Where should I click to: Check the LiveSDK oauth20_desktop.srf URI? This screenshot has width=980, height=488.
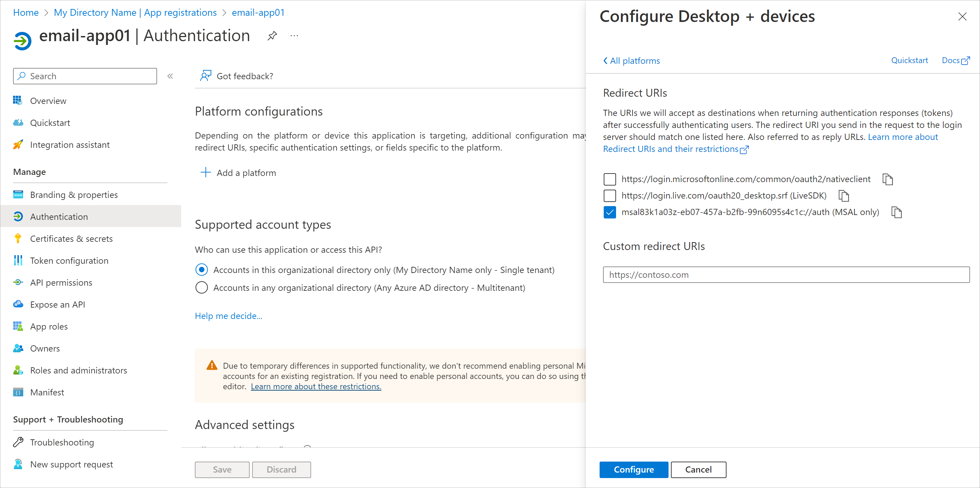click(610, 195)
